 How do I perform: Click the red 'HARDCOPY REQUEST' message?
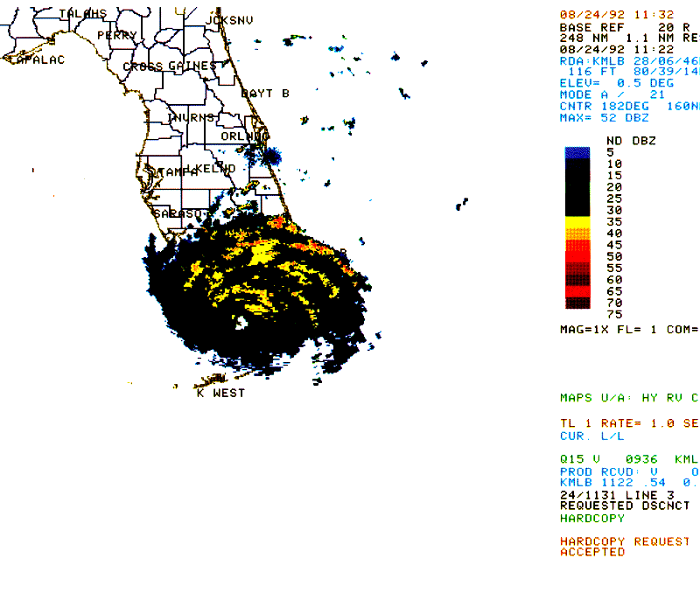(x=625, y=542)
